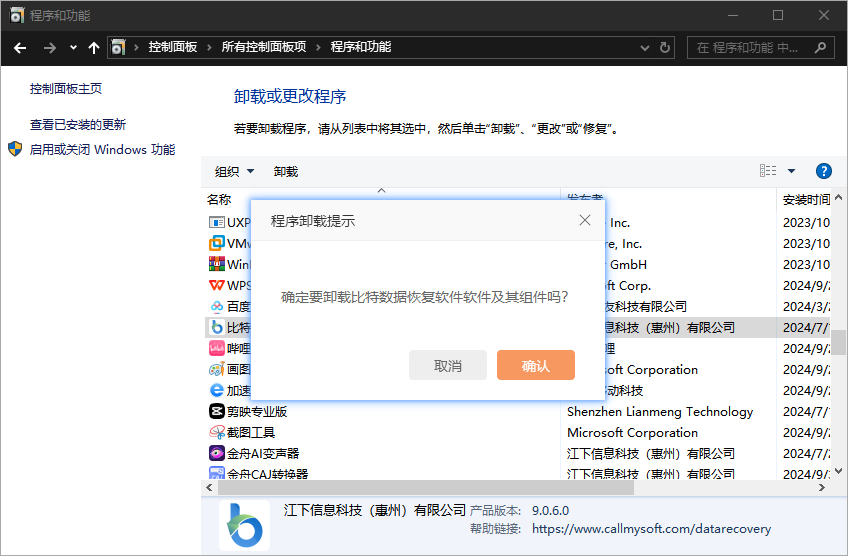This screenshot has height=556, width=848.
Task: Go back with the back arrow
Action: pos(20,48)
